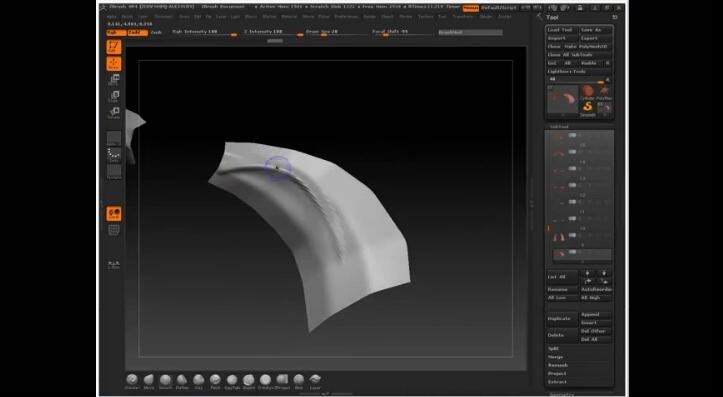The image size is (723, 397).
Task: Click the List All button
Action: (562, 277)
